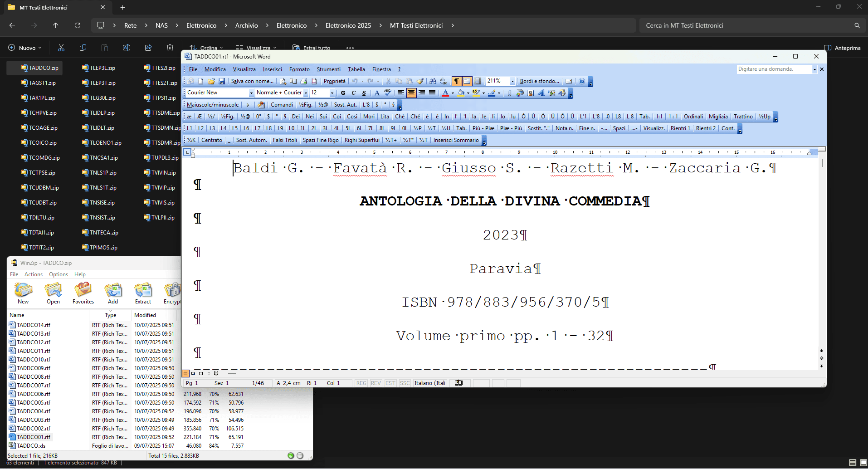Screen dimensions: 868x469
Task: Open WinZip's Actions menu
Action: [x=34, y=274]
